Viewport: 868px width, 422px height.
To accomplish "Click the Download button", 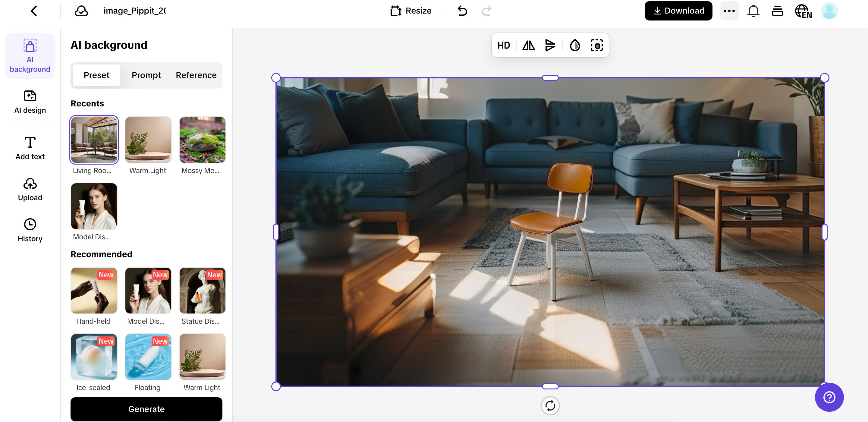I will (678, 11).
